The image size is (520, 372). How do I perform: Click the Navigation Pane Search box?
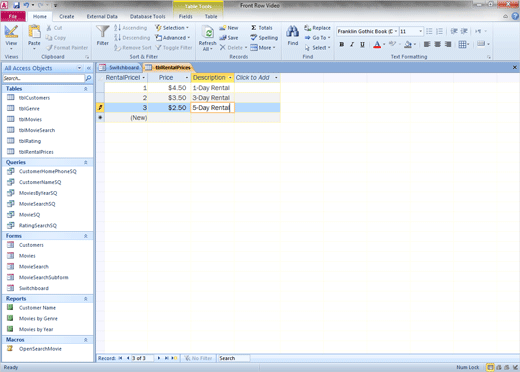tap(44, 78)
